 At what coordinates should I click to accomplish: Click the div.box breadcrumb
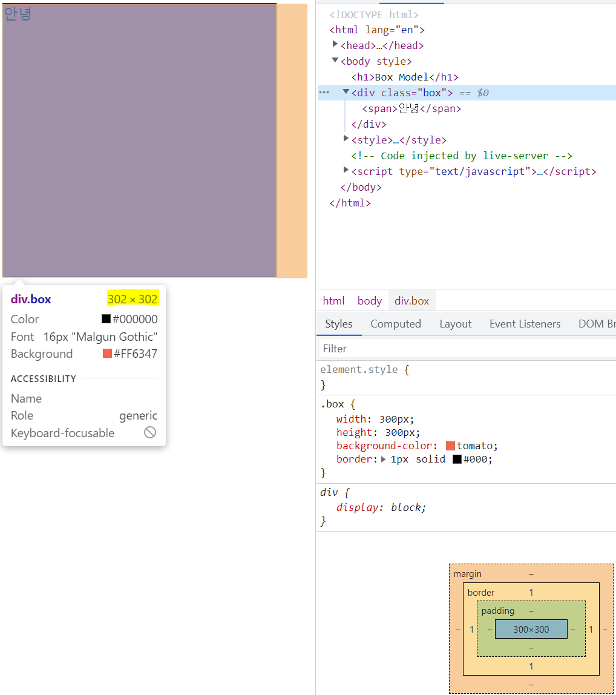click(x=411, y=301)
